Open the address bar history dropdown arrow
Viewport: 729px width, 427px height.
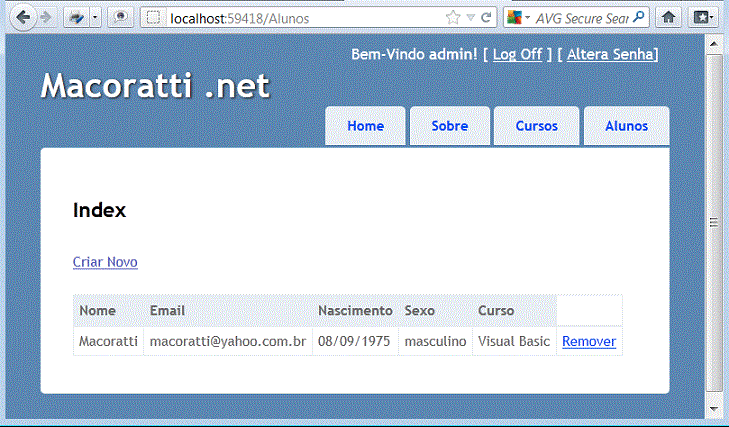(471, 18)
